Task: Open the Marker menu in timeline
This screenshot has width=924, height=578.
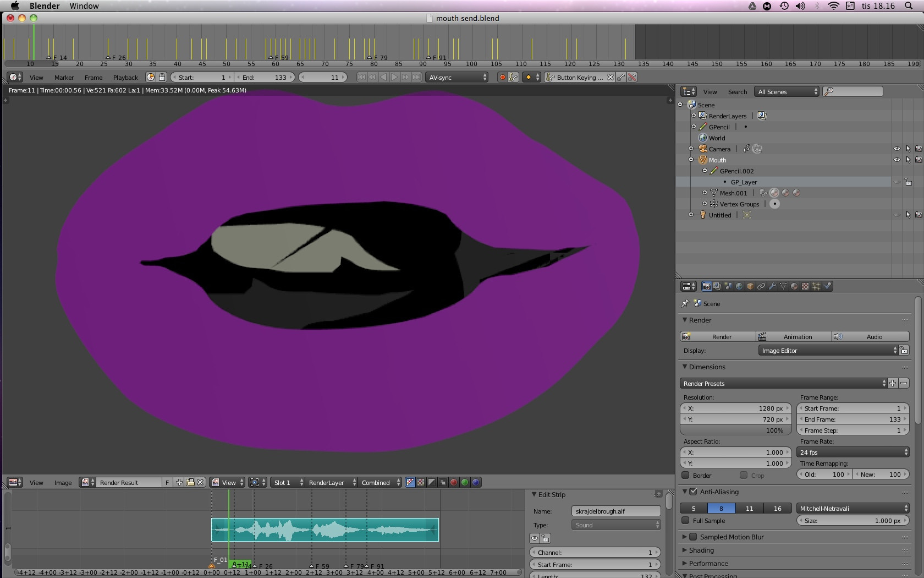Action: point(64,78)
